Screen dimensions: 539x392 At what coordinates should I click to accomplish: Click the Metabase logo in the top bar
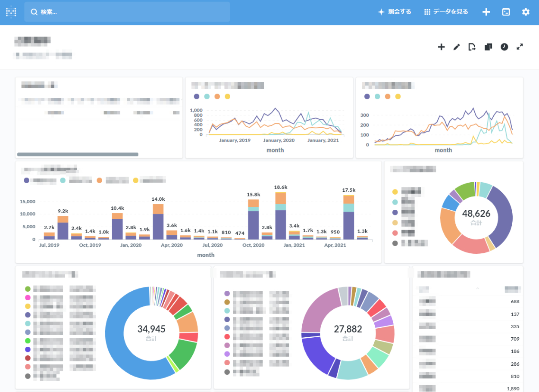[11, 12]
